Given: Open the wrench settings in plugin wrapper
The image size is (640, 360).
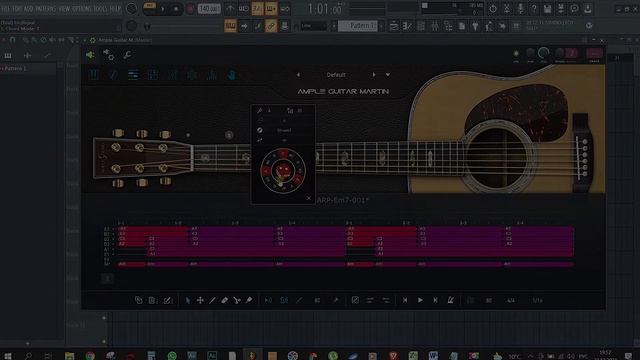Looking at the screenshot, I should 127,54.
